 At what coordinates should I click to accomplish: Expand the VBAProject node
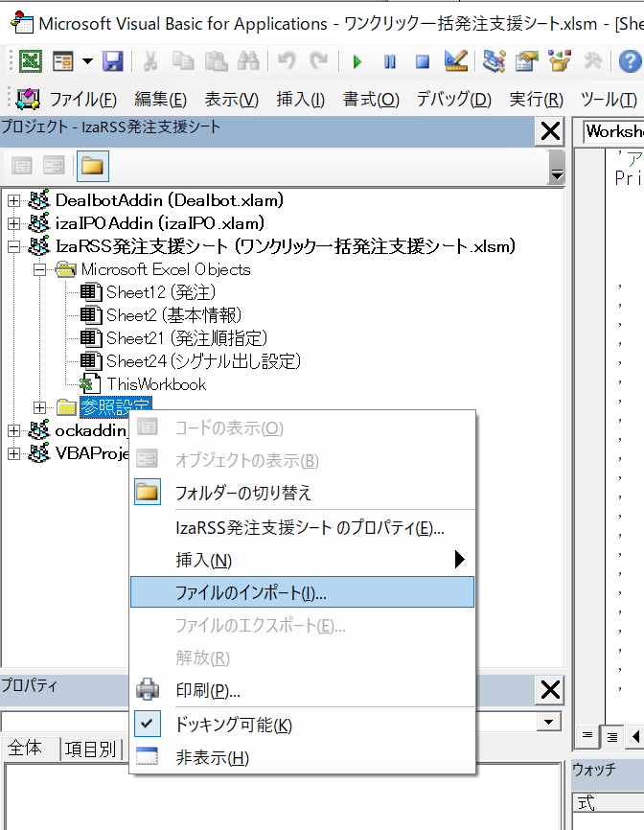(14, 453)
